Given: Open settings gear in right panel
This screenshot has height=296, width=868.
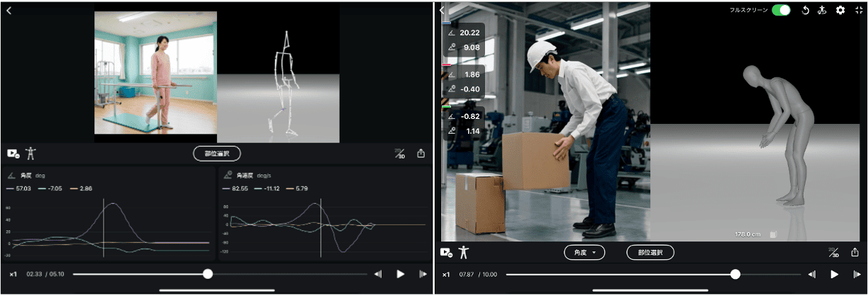Looking at the screenshot, I should (x=840, y=11).
